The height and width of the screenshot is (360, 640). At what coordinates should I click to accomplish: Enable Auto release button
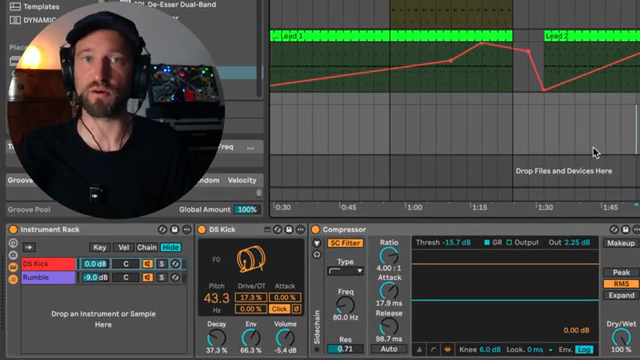tap(389, 349)
